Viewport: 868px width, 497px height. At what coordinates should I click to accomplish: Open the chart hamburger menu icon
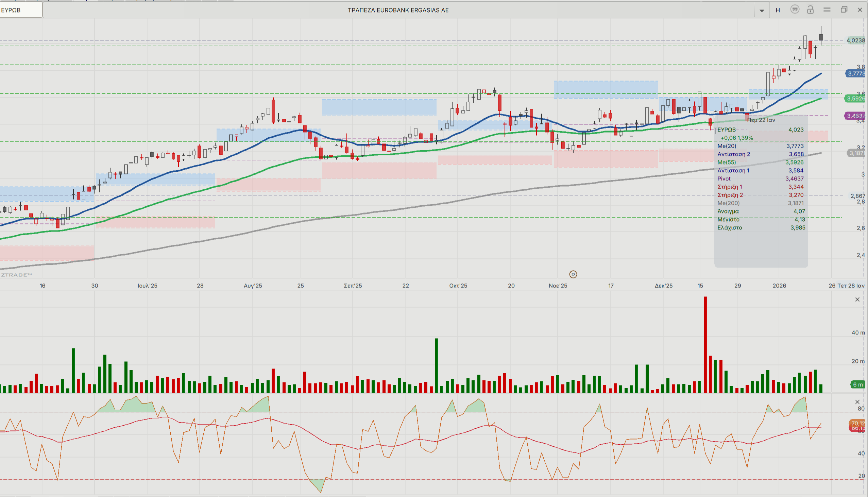coord(827,10)
